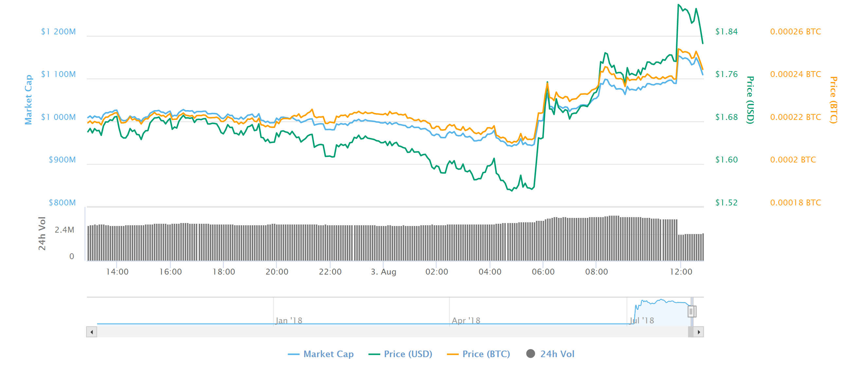Toggle the Price (USD) legend item
868x365 pixels.
408,354
